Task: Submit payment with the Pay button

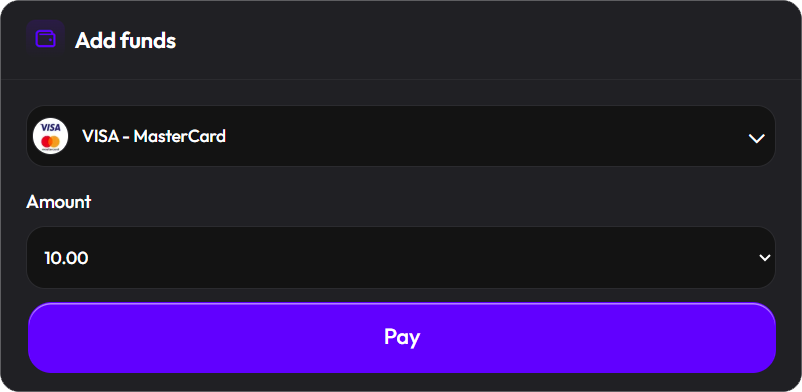Action: tap(402, 338)
